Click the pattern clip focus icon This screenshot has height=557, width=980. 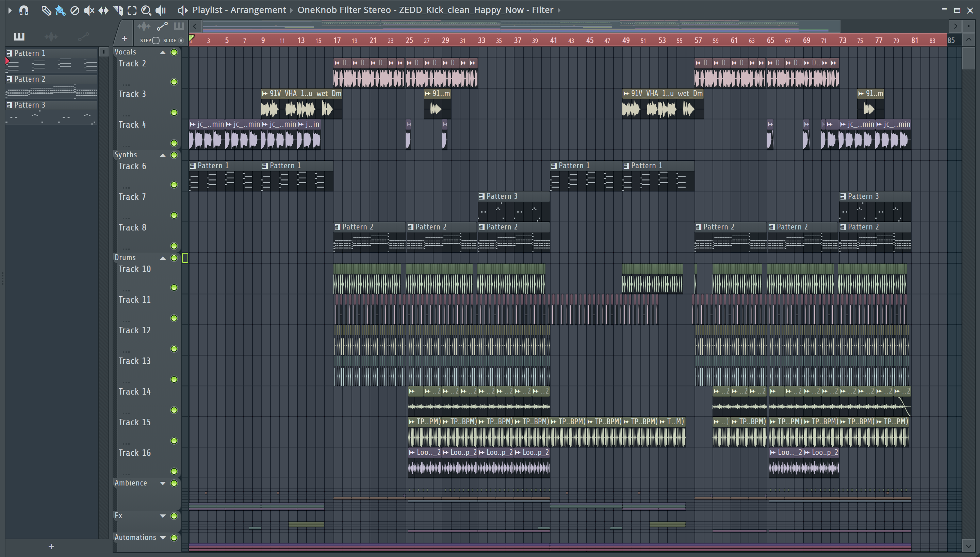click(x=179, y=27)
